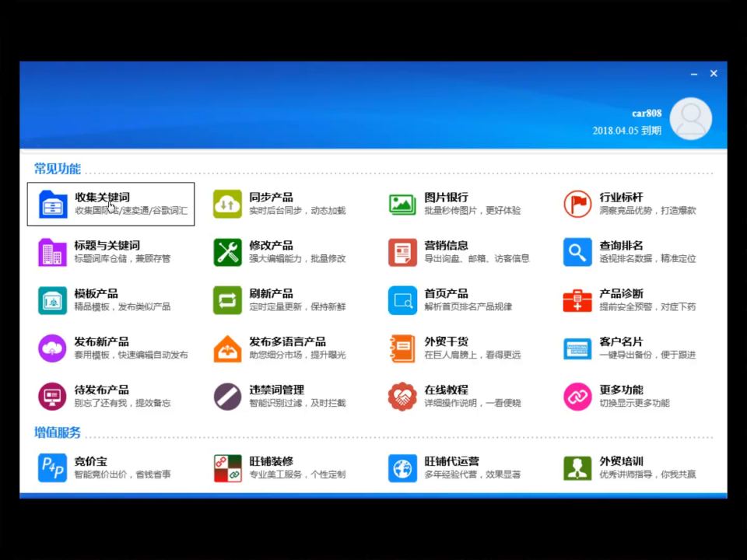The width and height of the screenshot is (747, 560).
Task: Click the 2018.04.05 到期 expiry date
Action: pyautogui.click(x=627, y=131)
